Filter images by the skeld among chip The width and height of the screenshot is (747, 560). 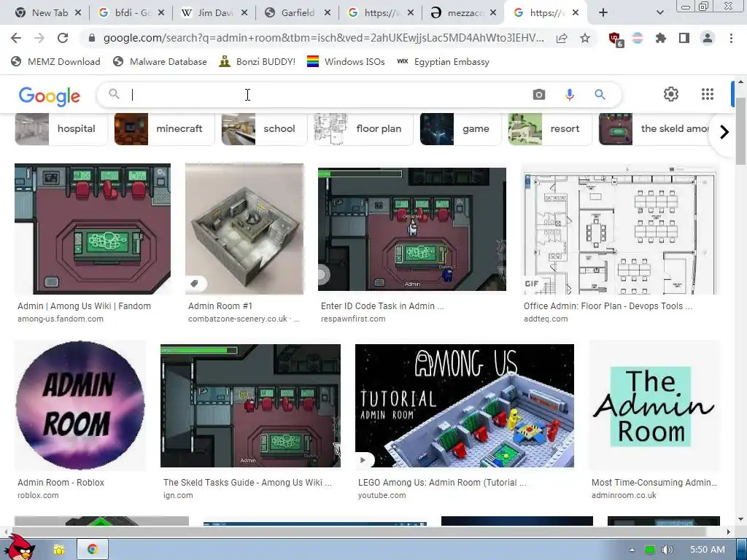tap(655, 129)
